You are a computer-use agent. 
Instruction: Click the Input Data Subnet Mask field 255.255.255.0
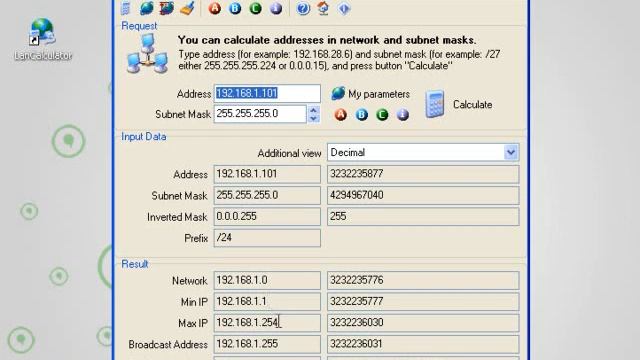(x=267, y=196)
